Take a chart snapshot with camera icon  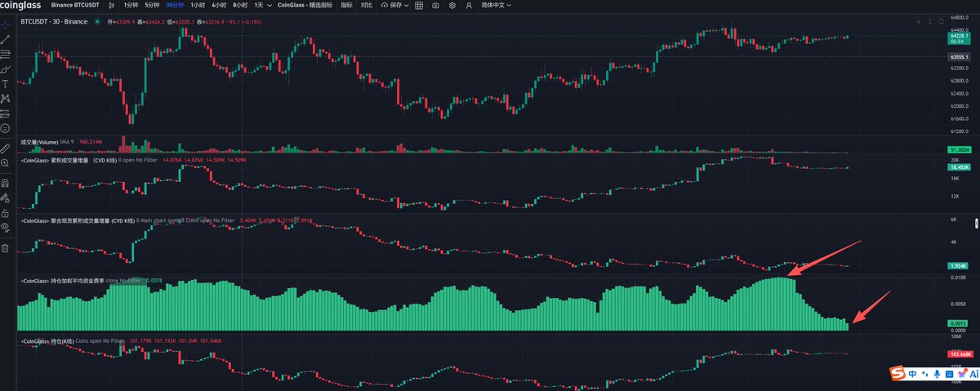tap(436, 5)
